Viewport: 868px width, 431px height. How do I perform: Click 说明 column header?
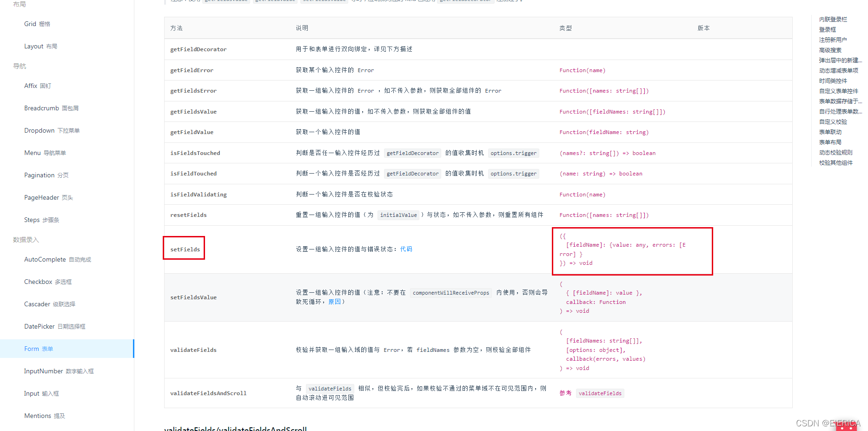[302, 28]
